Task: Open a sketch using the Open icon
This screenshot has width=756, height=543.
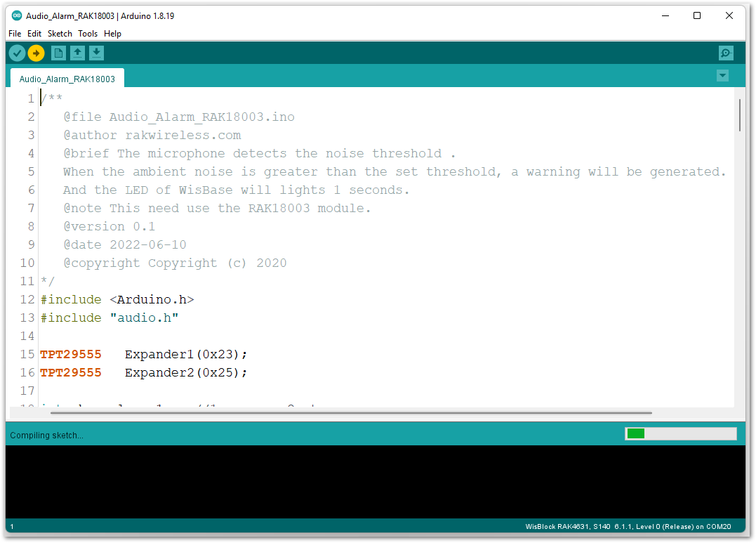Action: point(78,53)
